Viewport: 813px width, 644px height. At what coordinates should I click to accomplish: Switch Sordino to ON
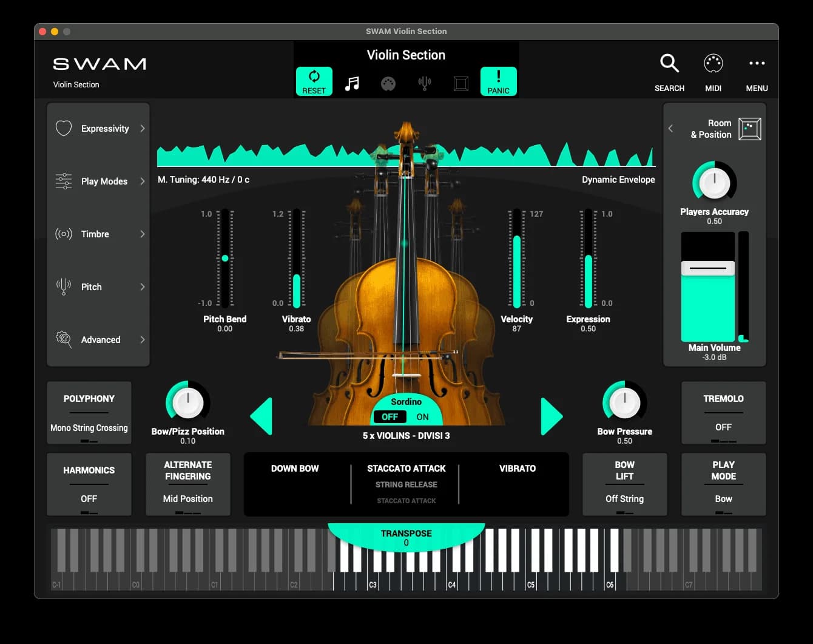pos(422,417)
